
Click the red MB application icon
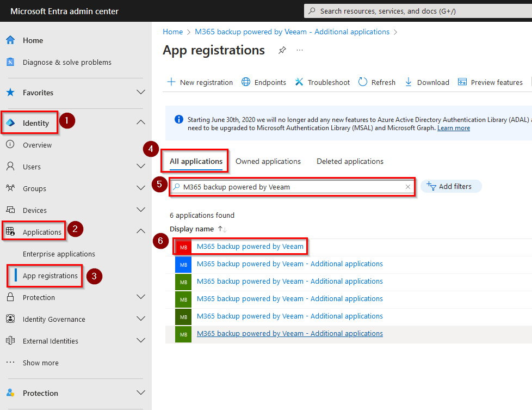(183, 247)
